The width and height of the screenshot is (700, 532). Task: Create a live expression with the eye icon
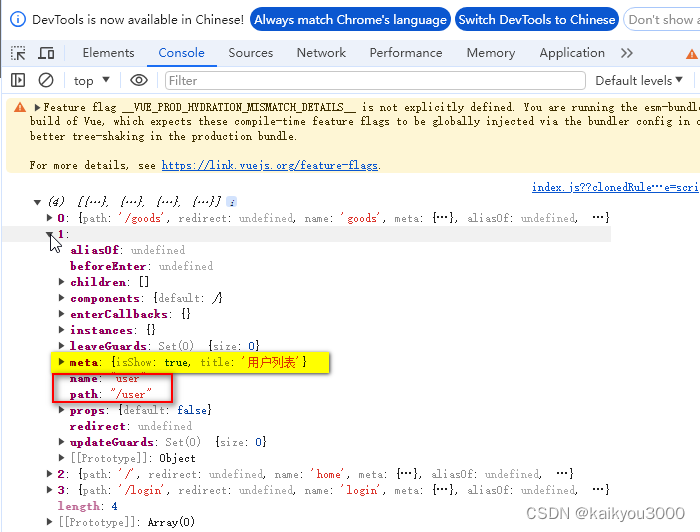(139, 80)
